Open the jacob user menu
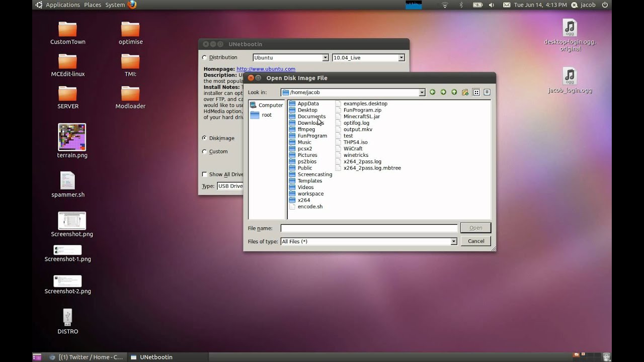The image size is (644, 362). (584, 5)
